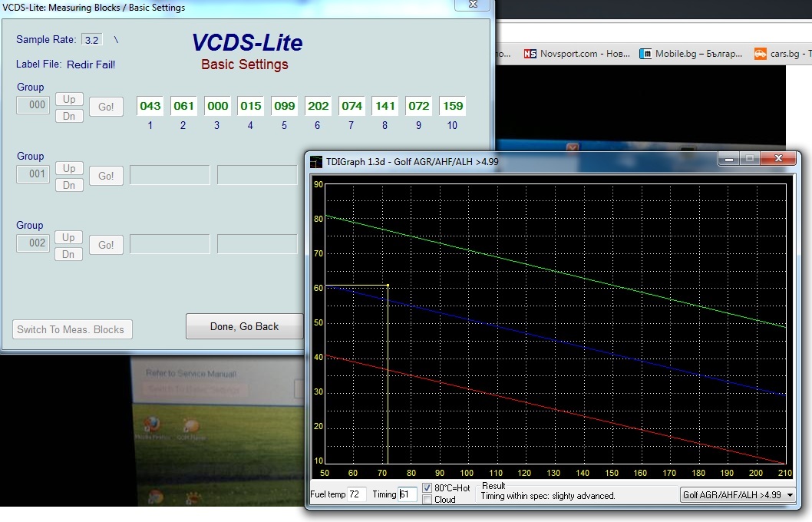Click the Done, Go Back button
Screen dimensions: 812x522
[244, 326]
